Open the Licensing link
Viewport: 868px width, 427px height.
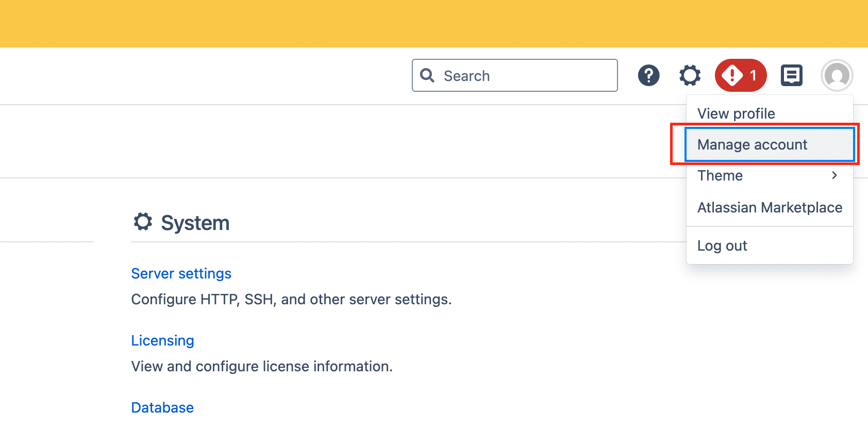pyautogui.click(x=163, y=340)
